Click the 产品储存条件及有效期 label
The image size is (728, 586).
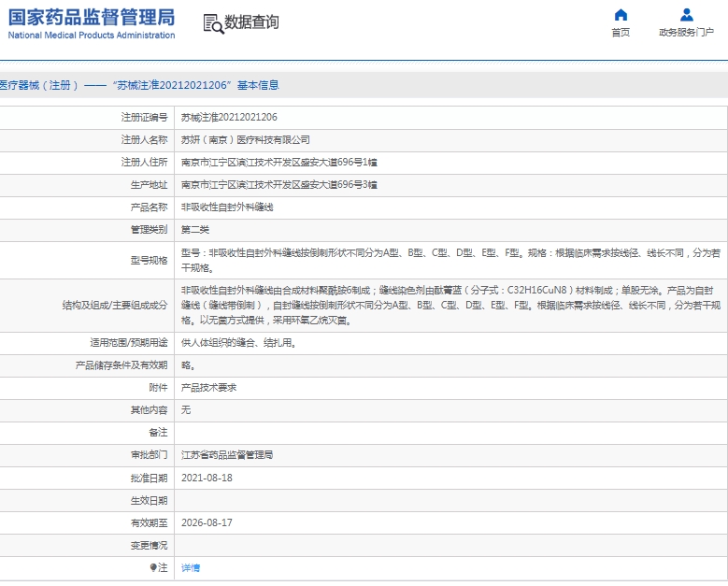tap(121, 365)
